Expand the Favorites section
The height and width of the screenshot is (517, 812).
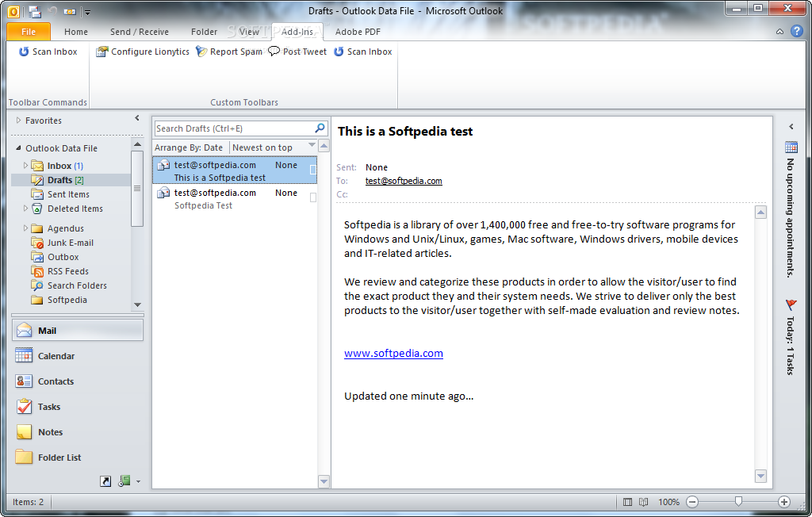pyautogui.click(x=19, y=121)
